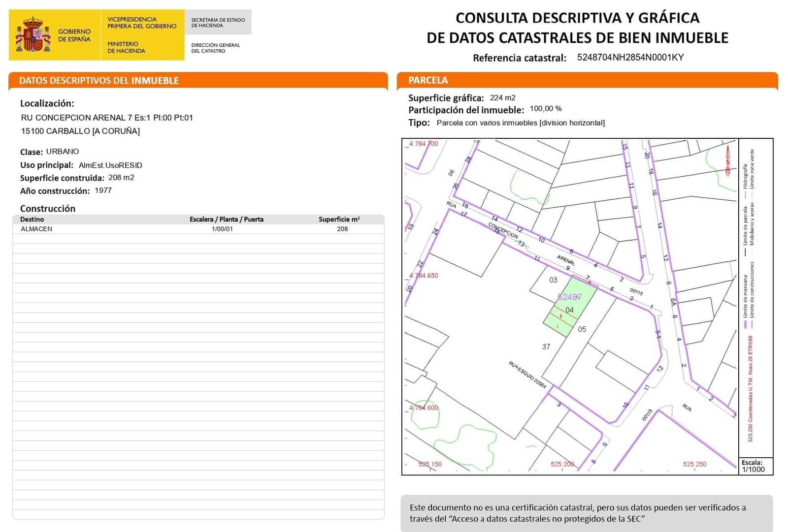Select the Destino column header
This screenshot has width=788, height=532.
(x=32, y=219)
